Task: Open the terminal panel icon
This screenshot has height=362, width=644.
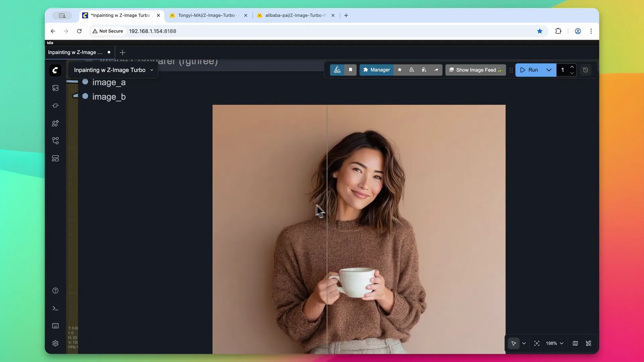Action: 55,308
